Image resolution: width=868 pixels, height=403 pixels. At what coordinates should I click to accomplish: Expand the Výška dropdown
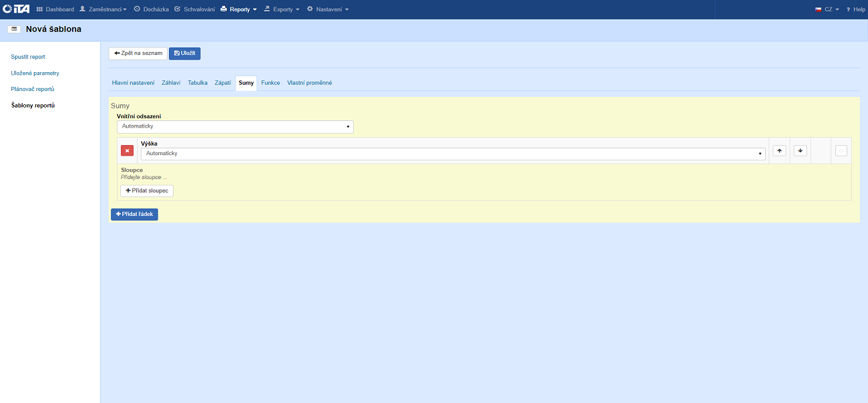453,154
